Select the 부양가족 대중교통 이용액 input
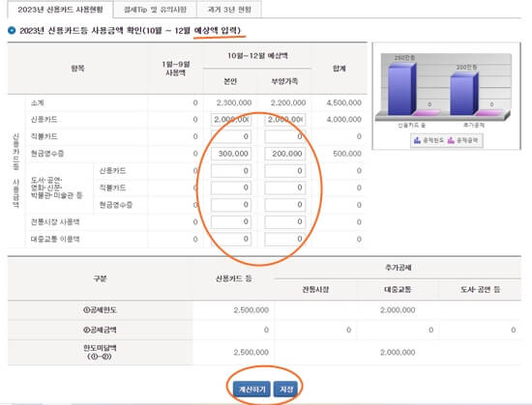 coord(285,239)
